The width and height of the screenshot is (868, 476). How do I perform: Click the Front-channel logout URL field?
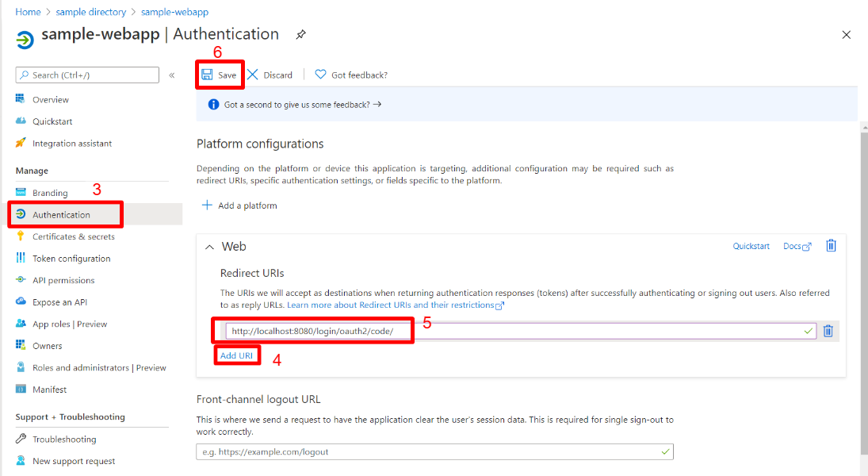434,451
